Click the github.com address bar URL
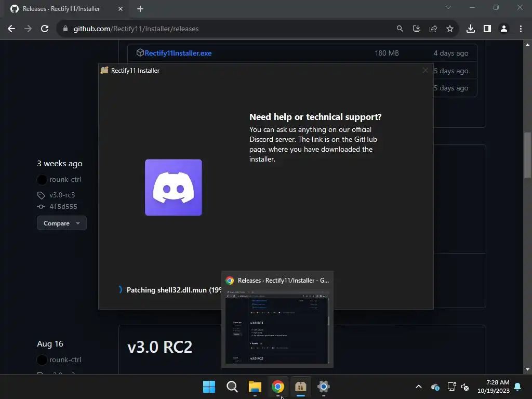The height and width of the screenshot is (399, 532). [136, 29]
